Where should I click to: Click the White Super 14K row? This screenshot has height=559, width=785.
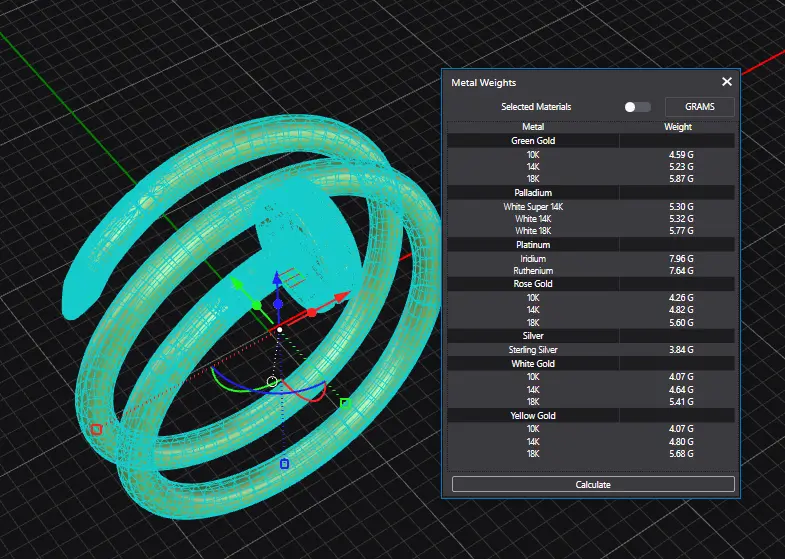591,207
